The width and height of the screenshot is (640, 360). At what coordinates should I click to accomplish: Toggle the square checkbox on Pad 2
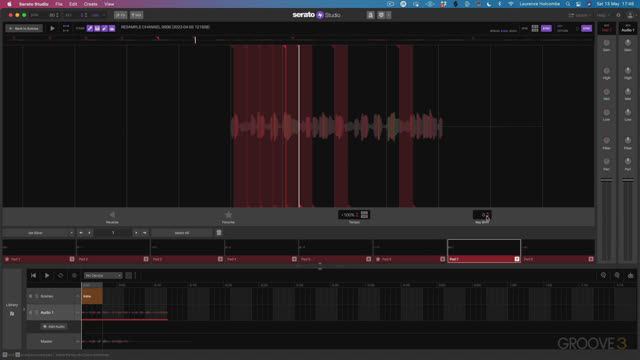146,259
